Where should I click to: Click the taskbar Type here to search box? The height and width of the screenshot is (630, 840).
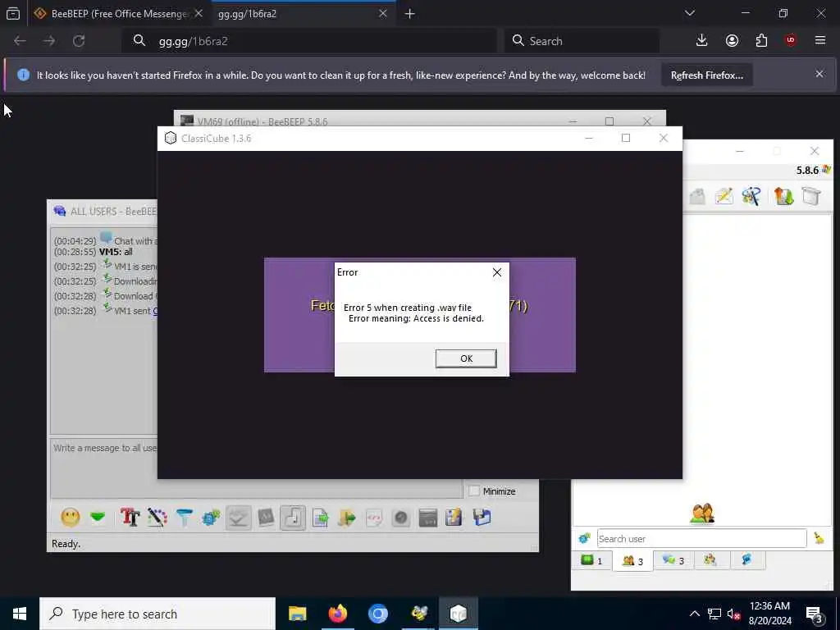(x=157, y=614)
